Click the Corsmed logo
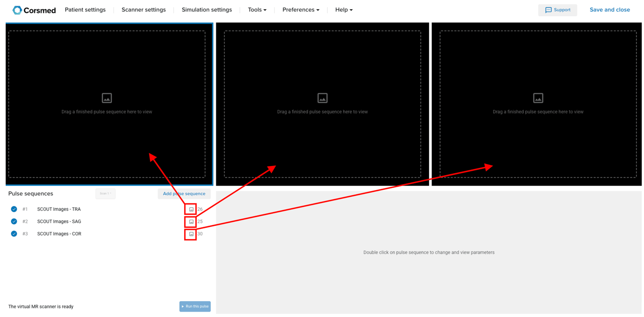The width and height of the screenshot is (644, 317). 34,10
